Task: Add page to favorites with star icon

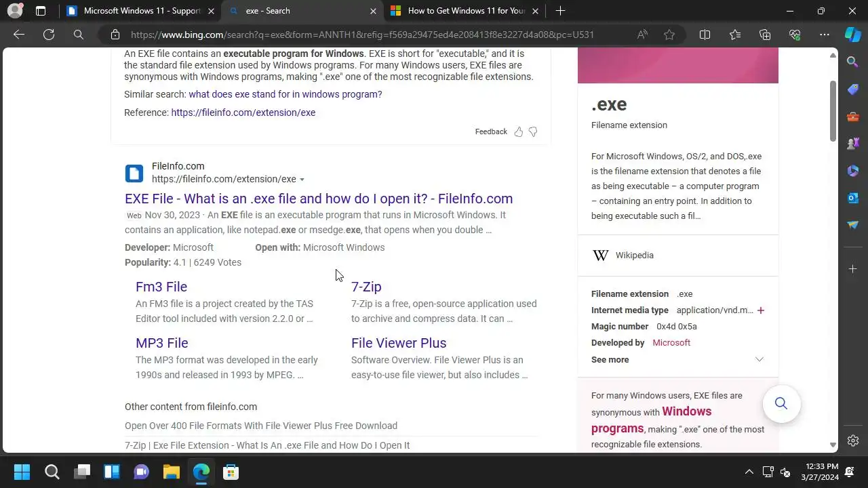Action: 669,35
